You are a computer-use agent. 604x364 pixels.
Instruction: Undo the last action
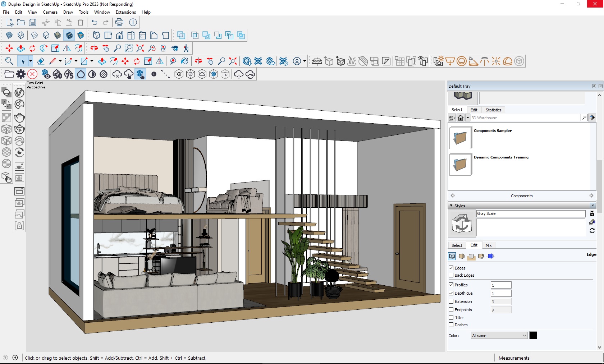(x=94, y=22)
